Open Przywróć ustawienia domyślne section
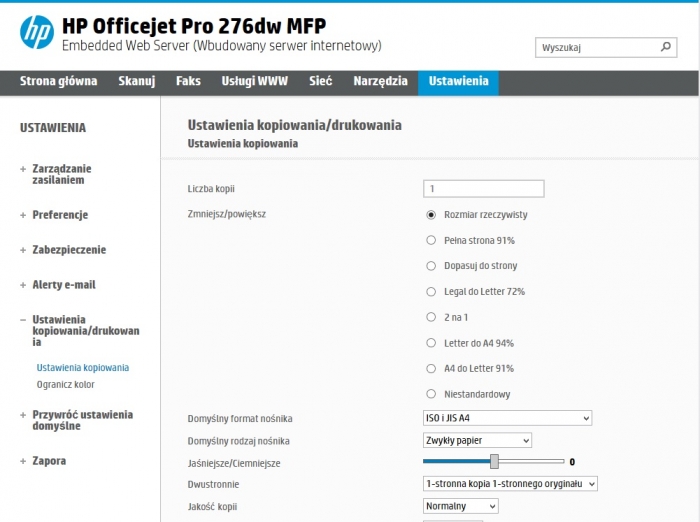The height and width of the screenshot is (522, 700). click(x=83, y=420)
